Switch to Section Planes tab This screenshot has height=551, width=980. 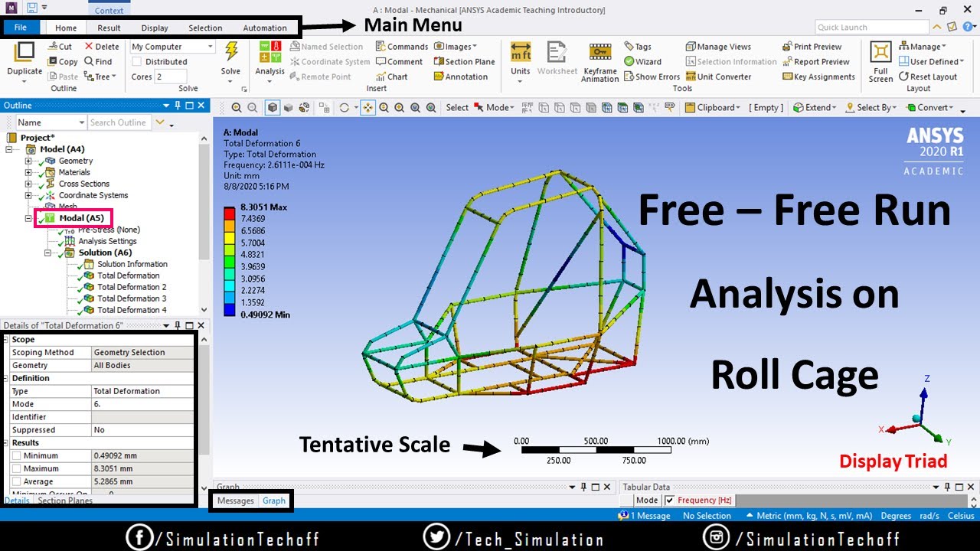pos(65,500)
